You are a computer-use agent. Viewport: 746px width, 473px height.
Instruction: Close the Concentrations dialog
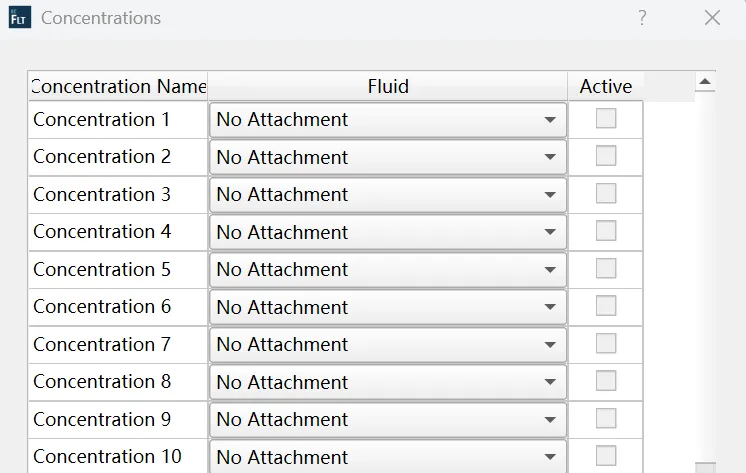pos(712,18)
